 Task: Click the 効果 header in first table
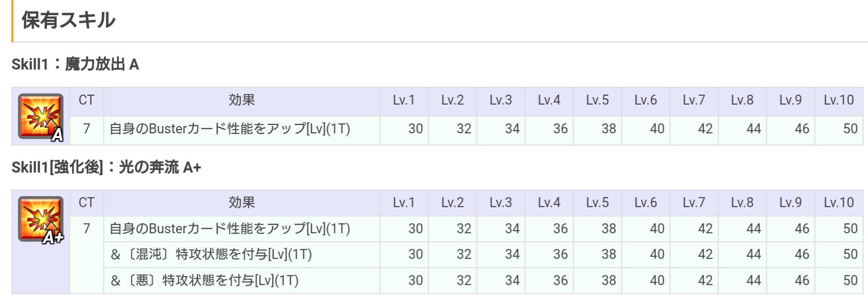242,100
